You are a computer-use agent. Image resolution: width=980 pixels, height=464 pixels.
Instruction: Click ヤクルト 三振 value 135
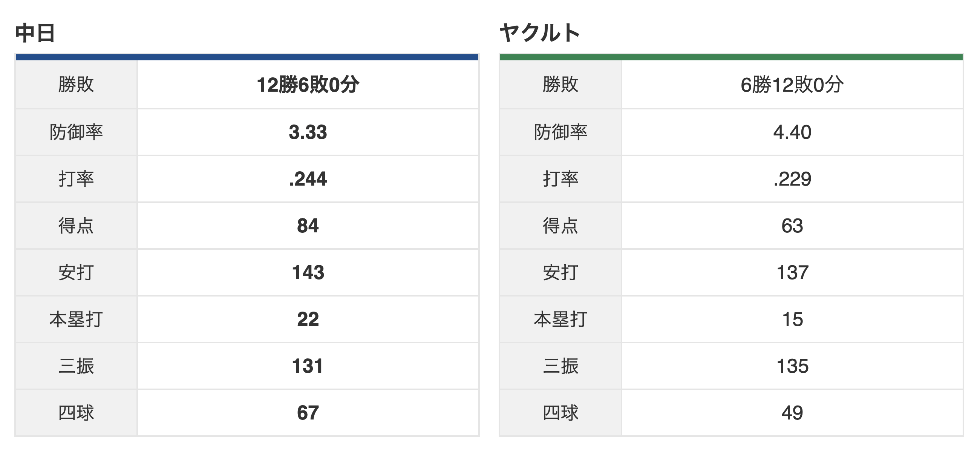tap(792, 366)
